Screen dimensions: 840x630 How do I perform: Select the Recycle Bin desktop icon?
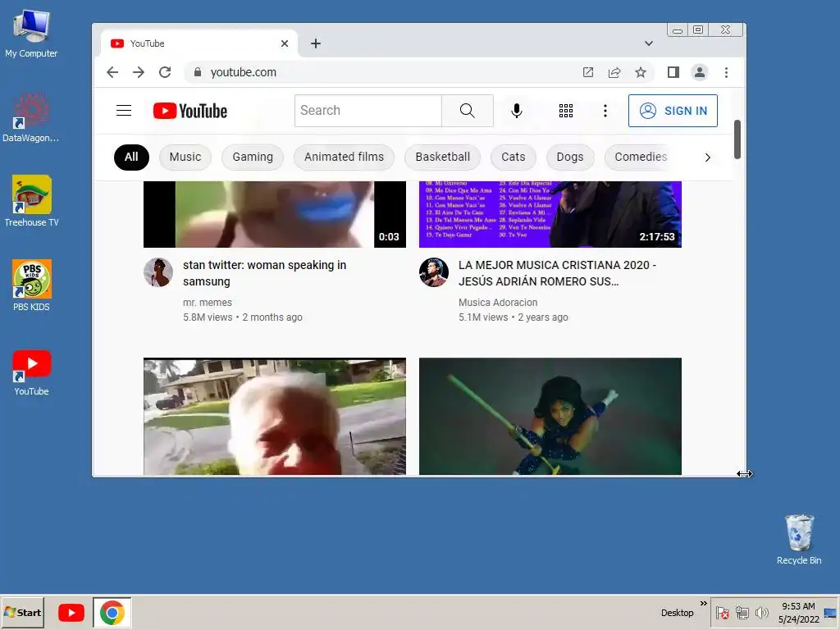[x=799, y=539]
